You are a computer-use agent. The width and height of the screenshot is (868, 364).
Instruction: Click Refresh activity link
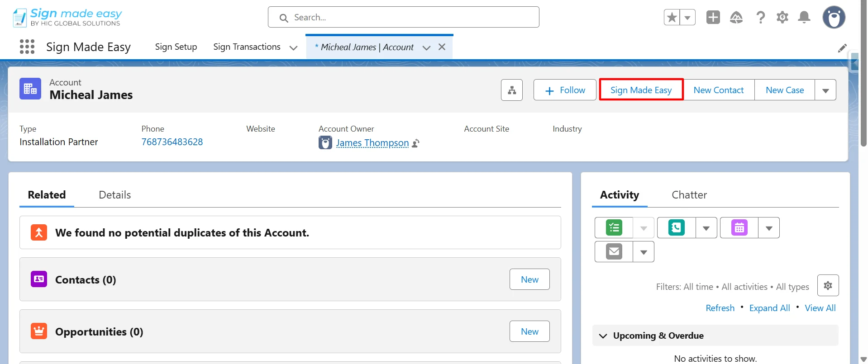pyautogui.click(x=720, y=308)
